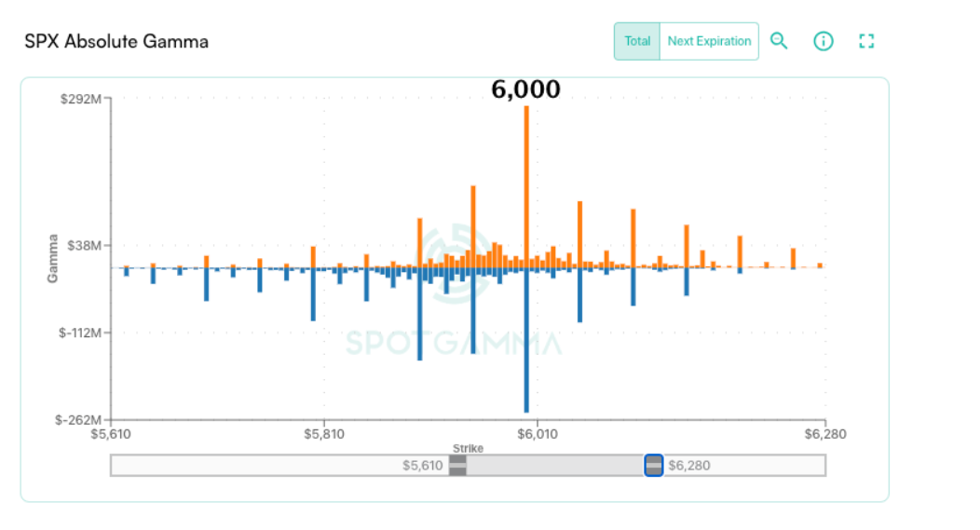The width and height of the screenshot is (980, 530).
Task: Expand chart to fullscreen
Action: tap(866, 41)
